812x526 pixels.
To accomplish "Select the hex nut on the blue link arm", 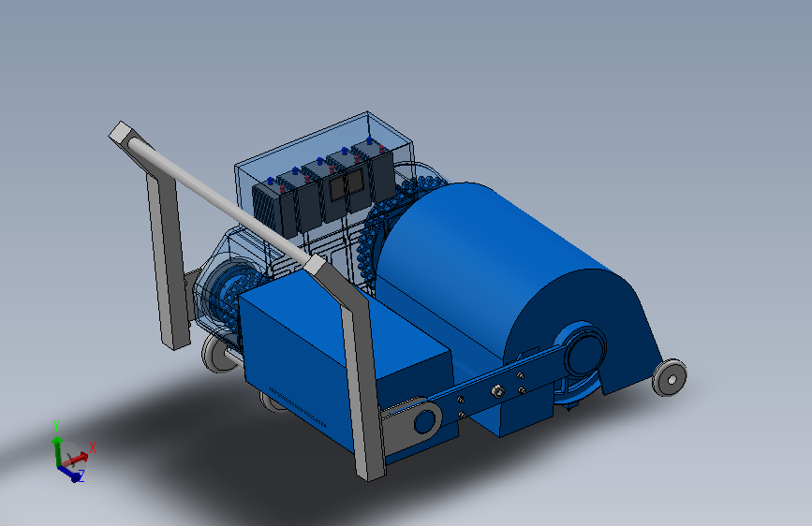I will point(497,391).
